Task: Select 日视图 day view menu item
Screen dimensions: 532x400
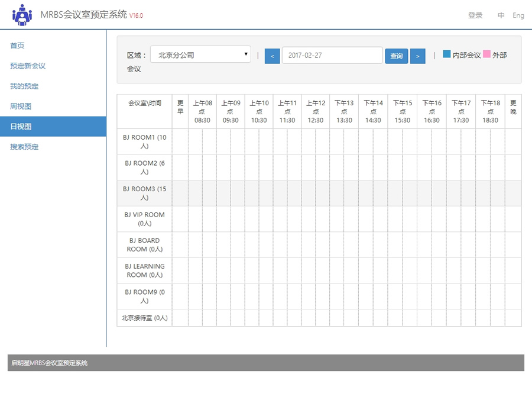Action: click(21, 126)
